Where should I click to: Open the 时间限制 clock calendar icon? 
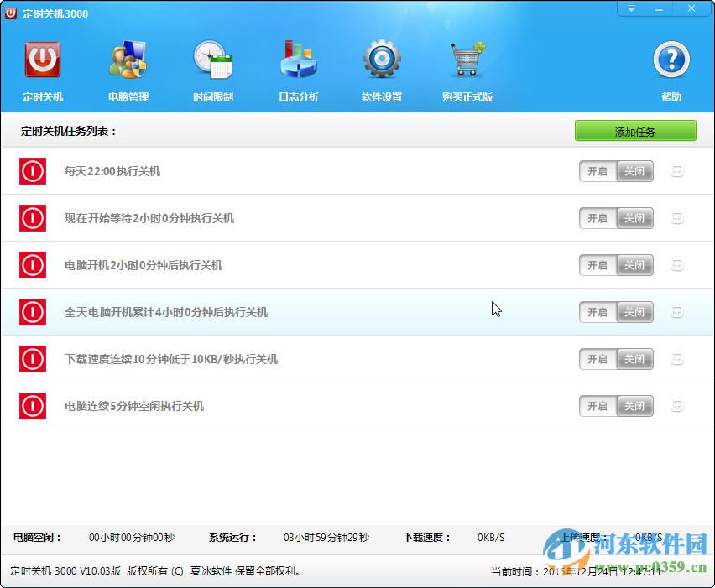tap(213, 60)
